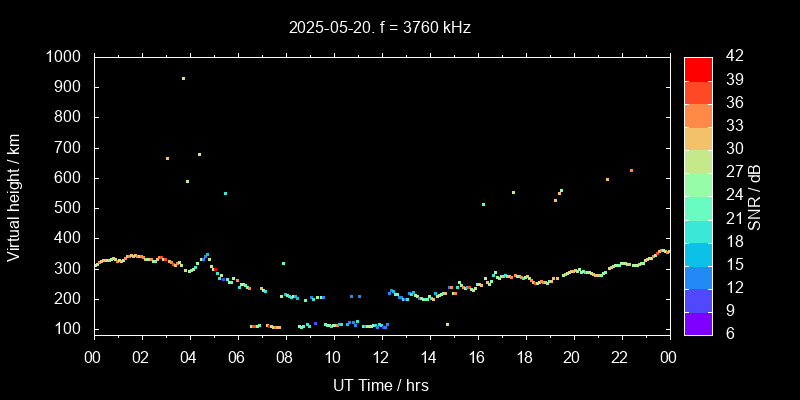Click the "UT Time / hrs" axis label
The height and width of the screenshot is (400, 800).
(380, 385)
